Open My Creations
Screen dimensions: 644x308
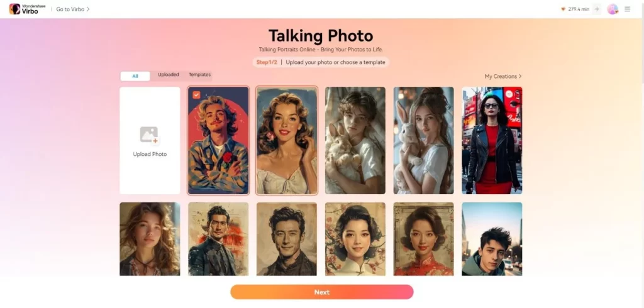pos(503,77)
